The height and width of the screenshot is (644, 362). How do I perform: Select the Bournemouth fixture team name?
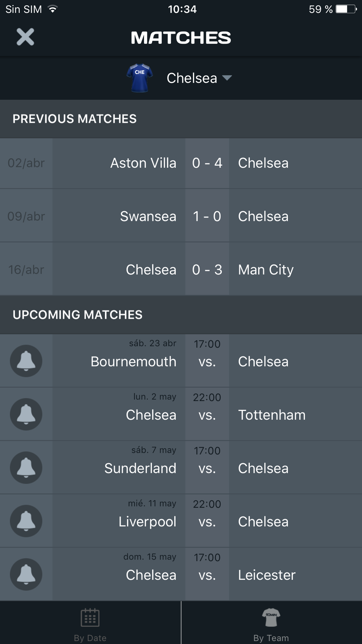(x=134, y=361)
